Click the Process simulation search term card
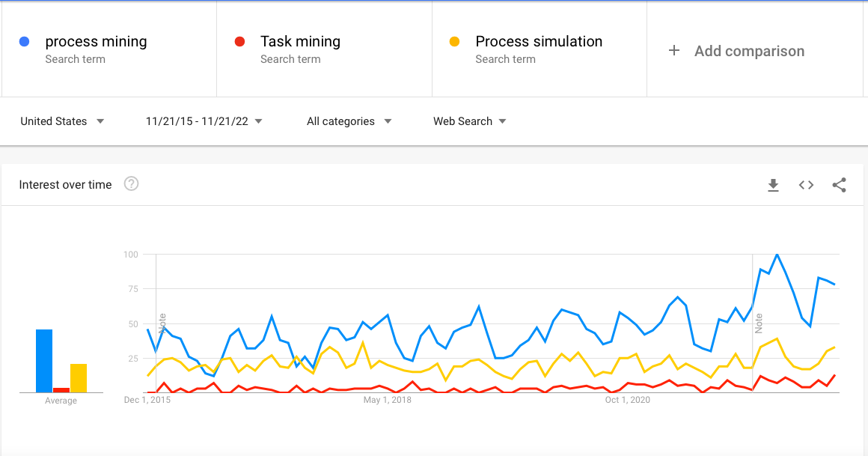The height and width of the screenshot is (456, 868). [539, 49]
